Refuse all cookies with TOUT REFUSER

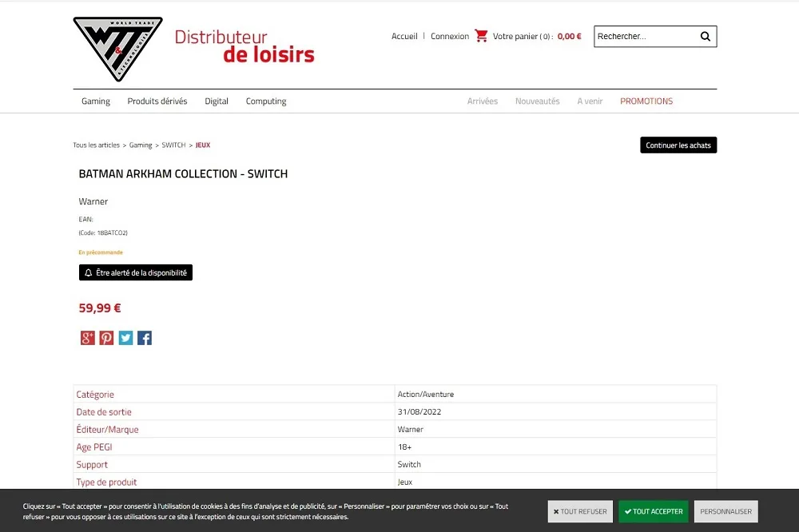pyautogui.click(x=580, y=511)
